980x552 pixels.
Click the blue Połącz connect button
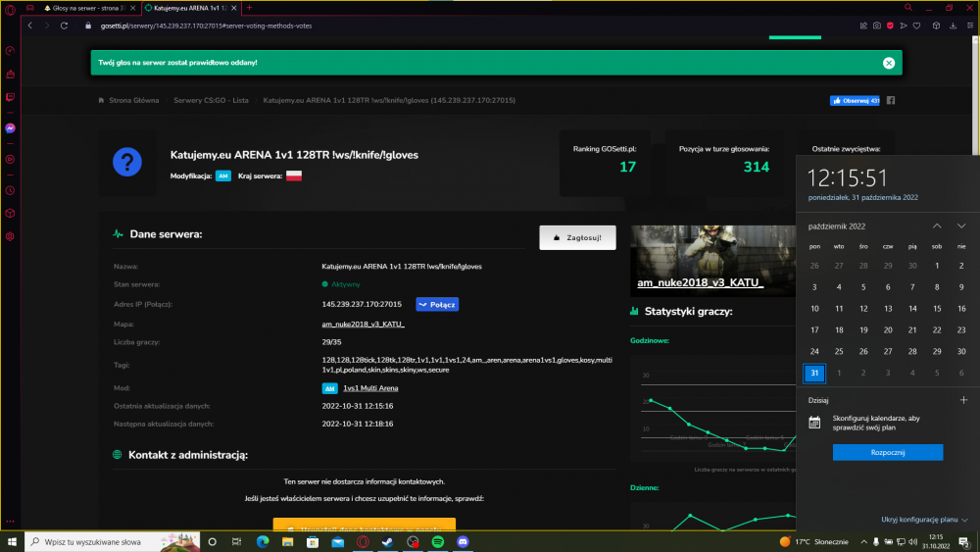(437, 305)
